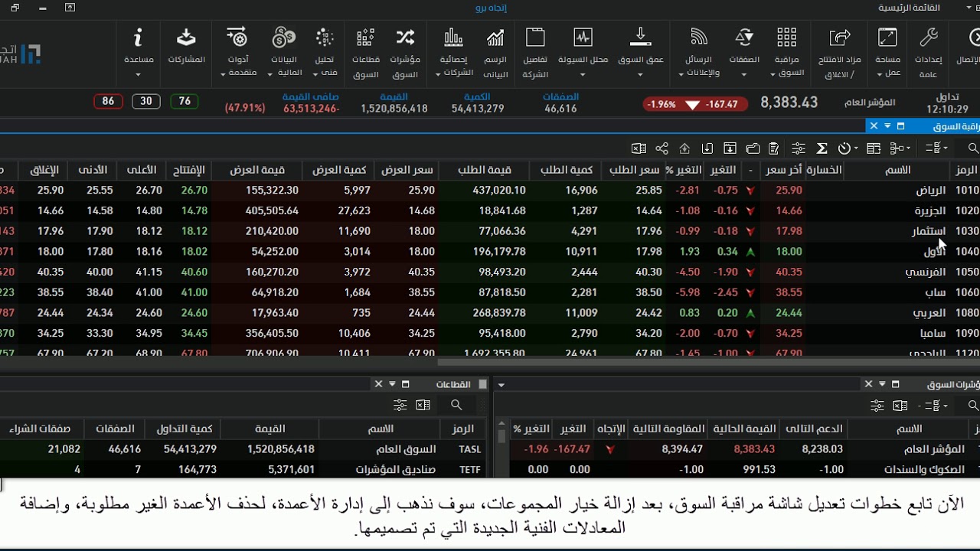Open Financial Data (البيانات المالية) menu
Screen dimensions: 980x551
point(284,52)
